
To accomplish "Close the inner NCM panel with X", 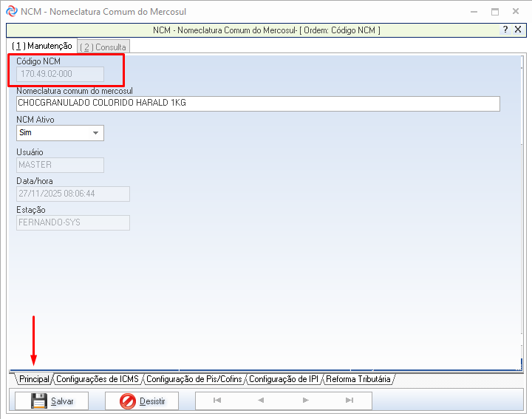I will [519, 30].
